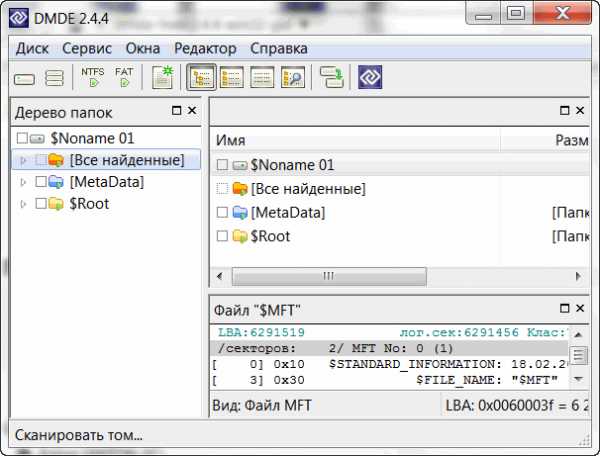Check the $Root checkbox in file list
The width and height of the screenshot is (600, 456).
point(222,236)
